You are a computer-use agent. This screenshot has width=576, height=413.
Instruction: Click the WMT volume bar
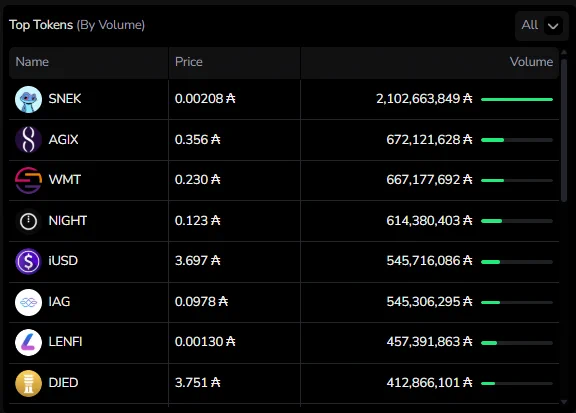point(517,180)
